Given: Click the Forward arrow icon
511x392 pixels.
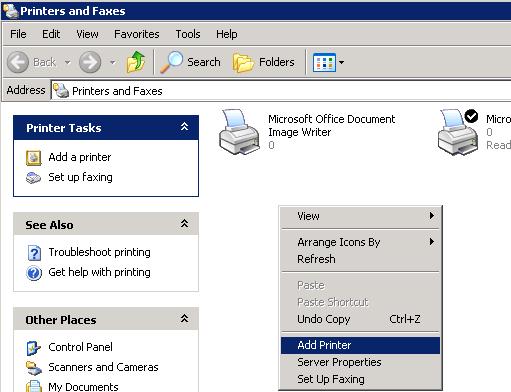Looking at the screenshot, I should (90, 62).
